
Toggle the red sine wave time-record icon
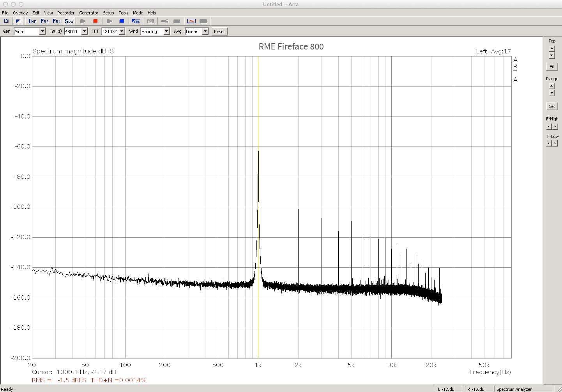[x=191, y=21]
